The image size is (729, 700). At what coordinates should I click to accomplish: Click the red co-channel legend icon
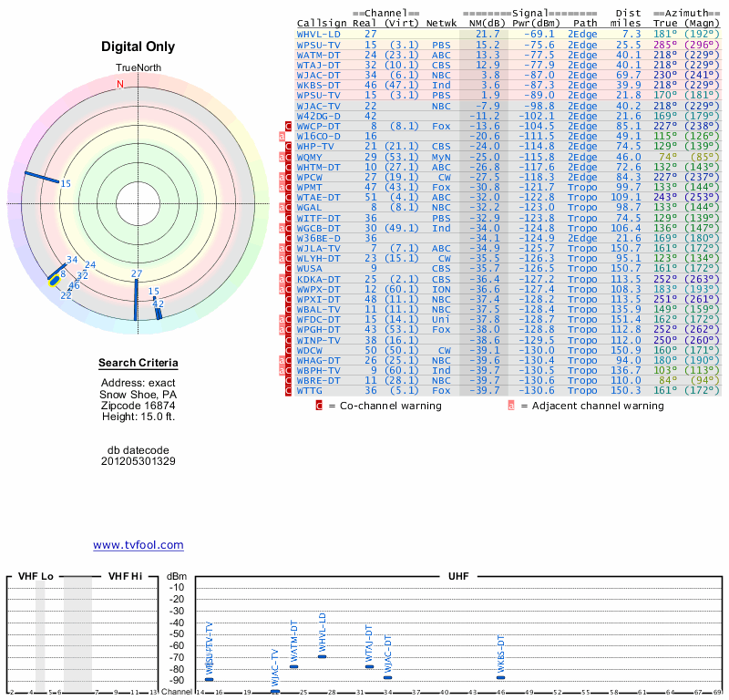coord(319,406)
